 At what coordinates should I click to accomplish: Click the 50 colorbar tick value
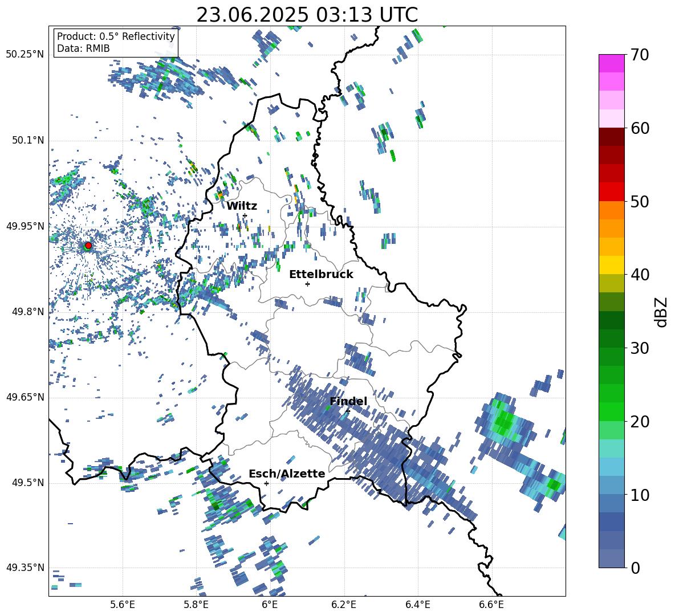coord(640,202)
